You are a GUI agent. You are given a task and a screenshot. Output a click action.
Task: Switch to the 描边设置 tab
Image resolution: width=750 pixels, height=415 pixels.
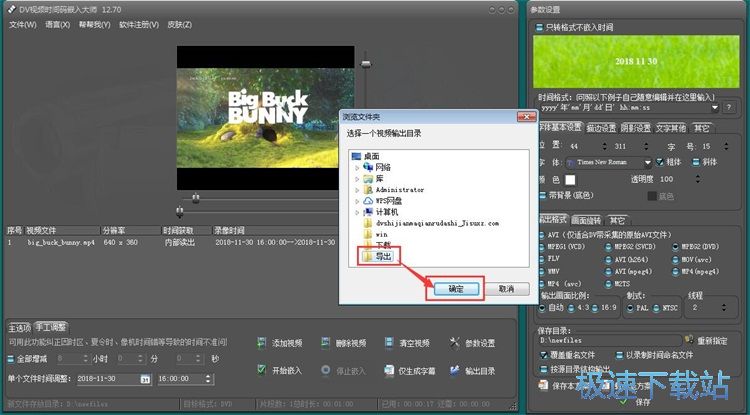point(601,128)
